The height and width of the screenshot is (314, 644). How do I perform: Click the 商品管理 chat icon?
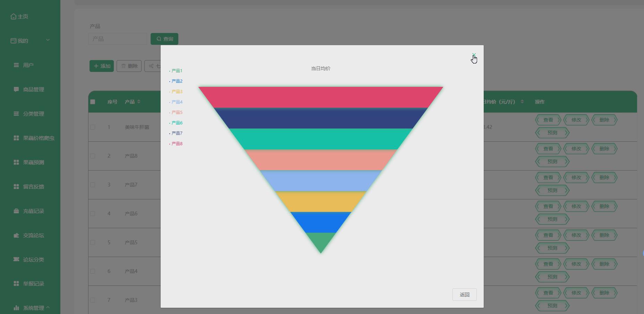pyautogui.click(x=16, y=89)
